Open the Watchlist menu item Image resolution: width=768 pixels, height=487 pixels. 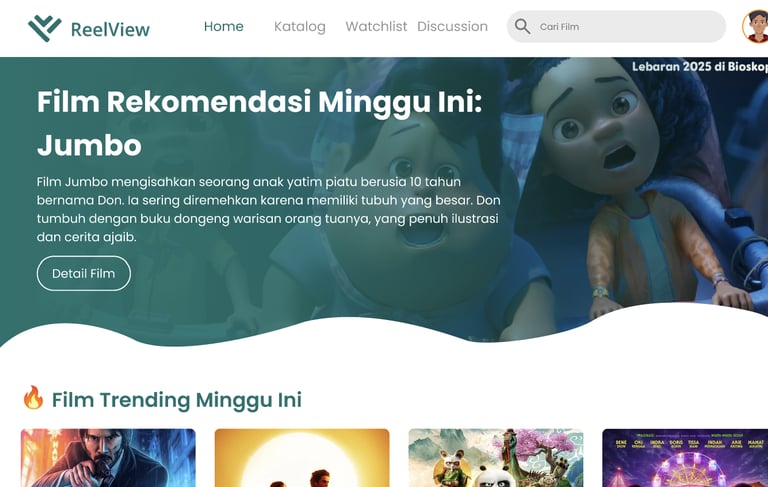tap(376, 26)
